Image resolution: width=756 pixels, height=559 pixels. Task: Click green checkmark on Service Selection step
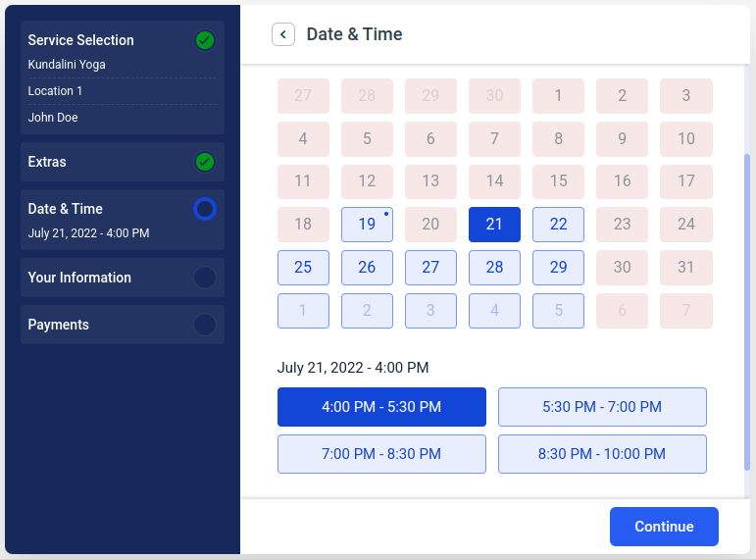pos(205,40)
